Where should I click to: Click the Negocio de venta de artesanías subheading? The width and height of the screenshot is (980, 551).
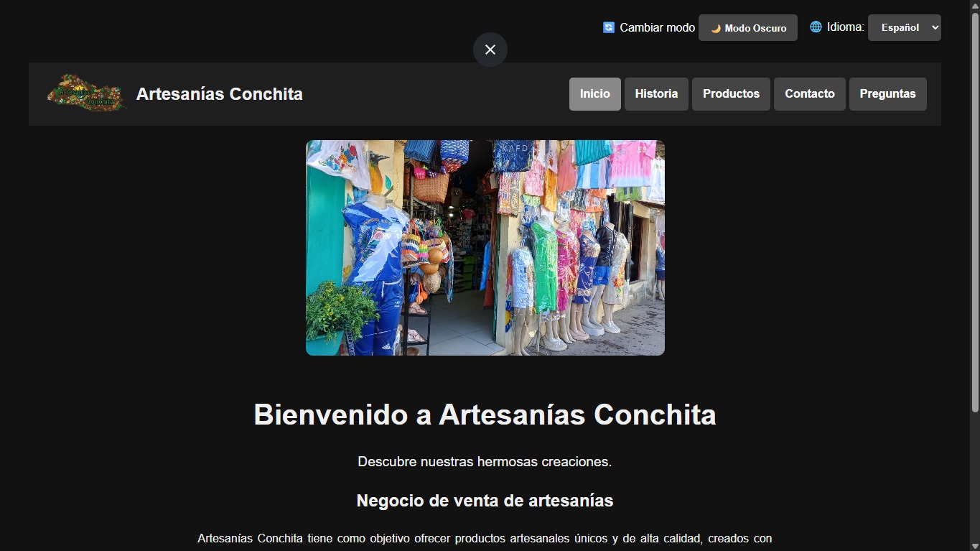(x=485, y=501)
